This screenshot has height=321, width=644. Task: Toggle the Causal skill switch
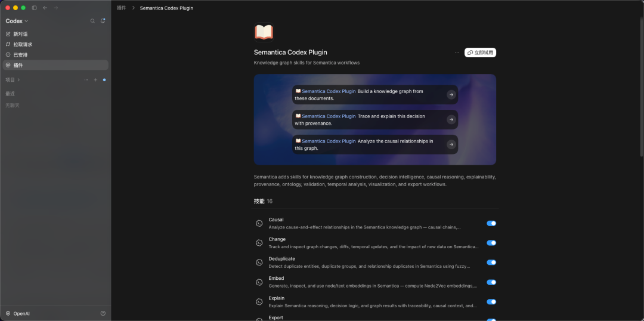tap(491, 223)
